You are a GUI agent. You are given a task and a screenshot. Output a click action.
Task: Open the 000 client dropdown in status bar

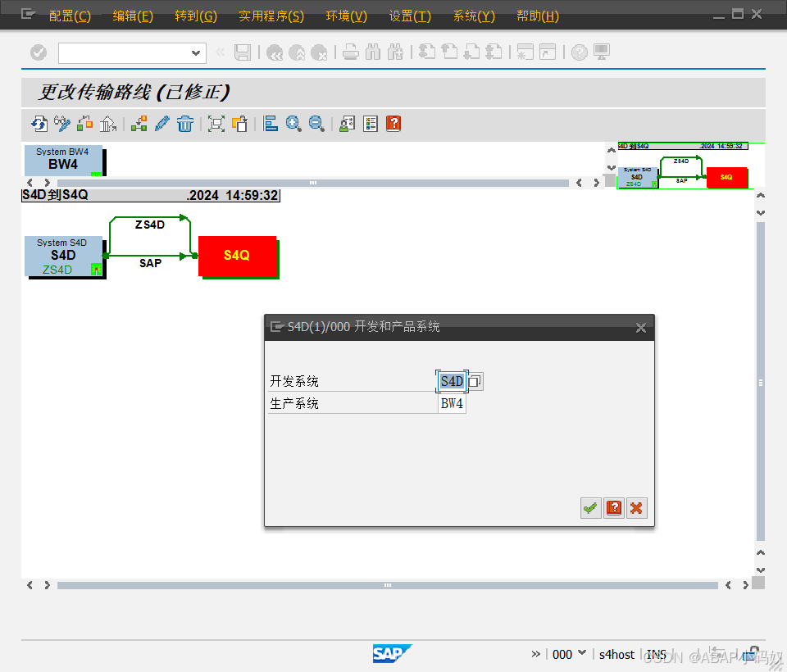582,653
